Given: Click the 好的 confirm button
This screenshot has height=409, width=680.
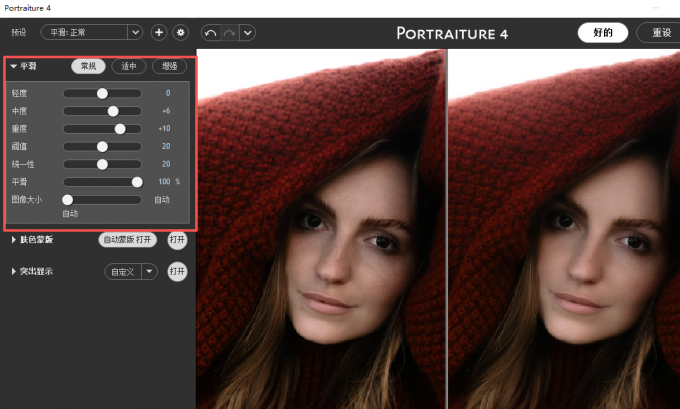Looking at the screenshot, I should (602, 32).
